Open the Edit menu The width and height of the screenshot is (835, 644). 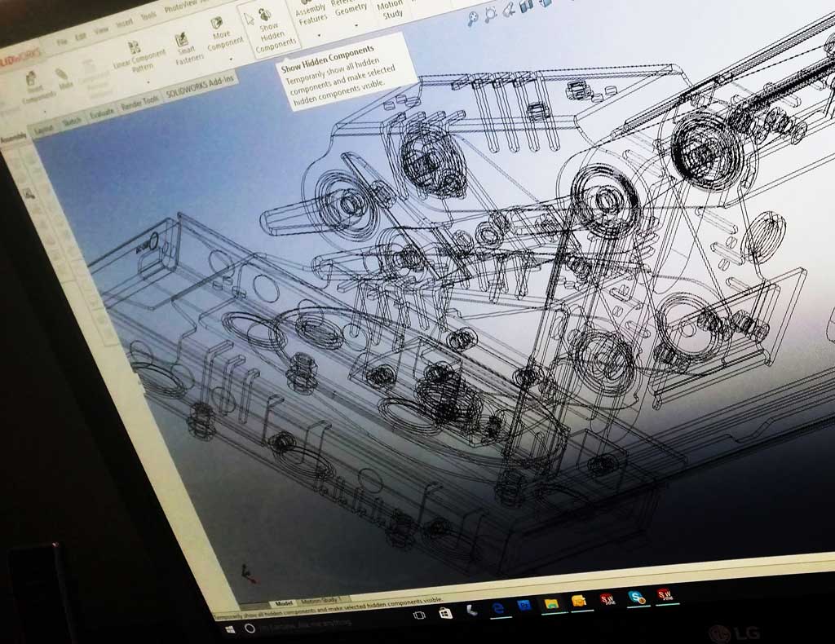click(x=81, y=37)
